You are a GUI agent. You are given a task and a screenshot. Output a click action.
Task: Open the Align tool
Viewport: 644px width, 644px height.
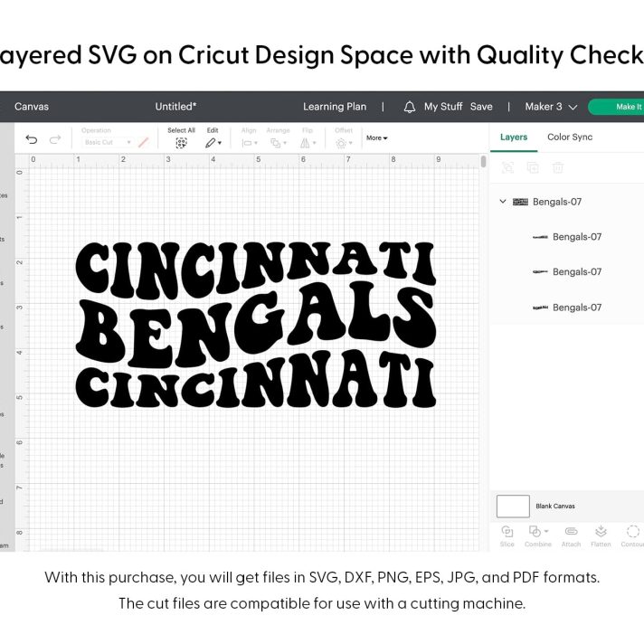click(x=250, y=143)
